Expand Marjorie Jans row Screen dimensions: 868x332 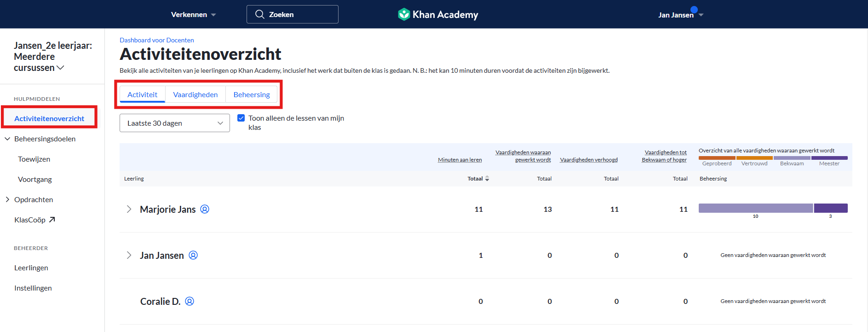tap(129, 209)
